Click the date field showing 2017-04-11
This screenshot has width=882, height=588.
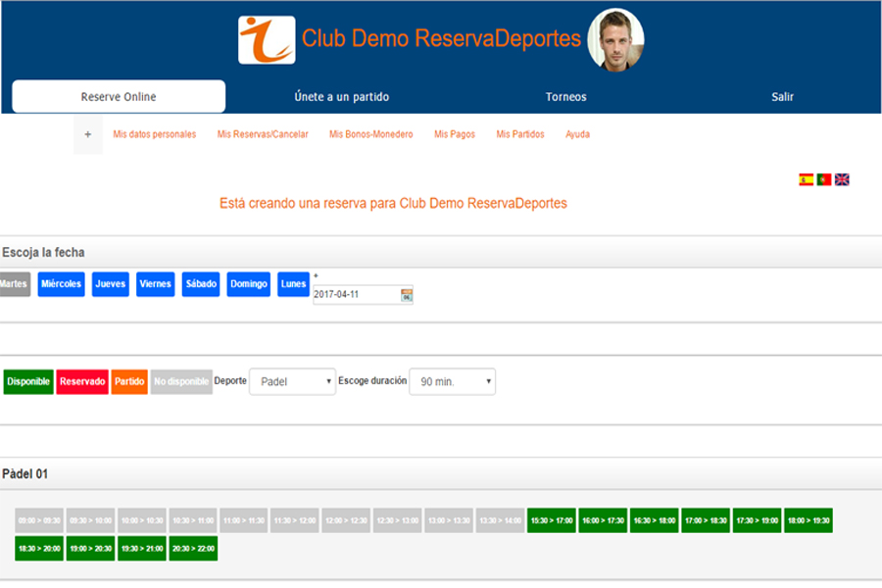tap(356, 295)
